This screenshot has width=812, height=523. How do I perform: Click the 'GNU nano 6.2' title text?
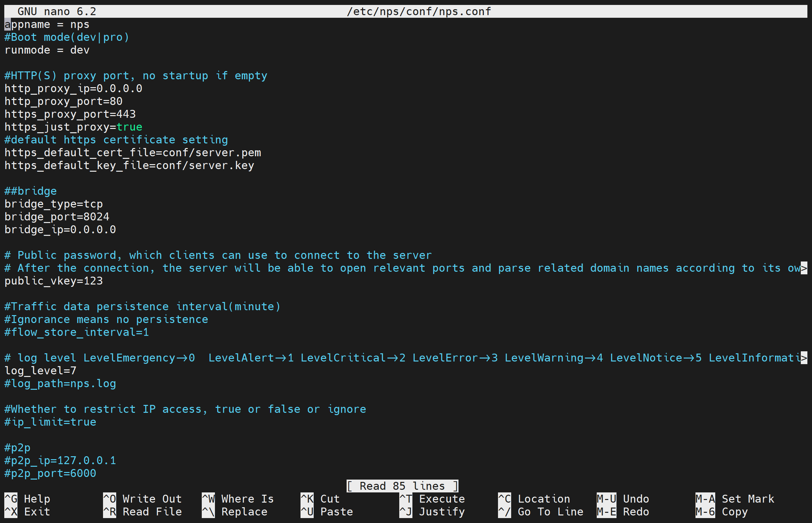click(57, 12)
